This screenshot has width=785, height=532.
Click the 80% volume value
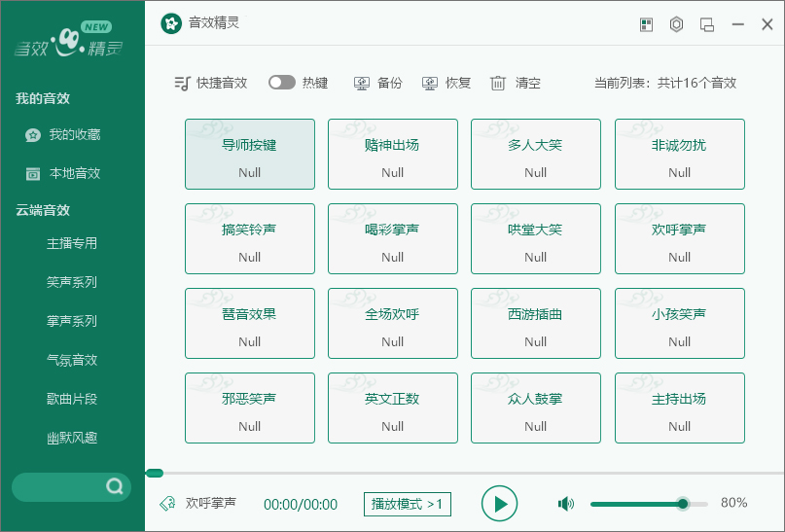734,503
